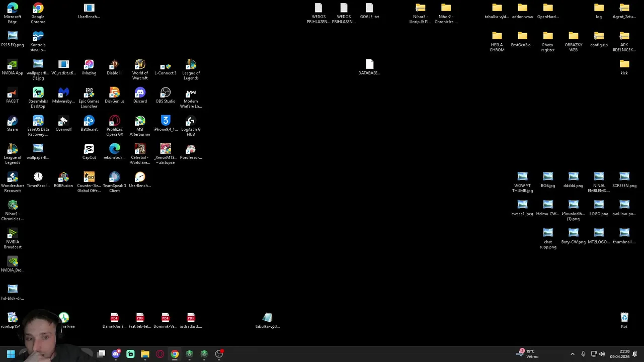The image size is (644, 362).
Task: Select the Malwarebytes icon
Action: point(63,96)
